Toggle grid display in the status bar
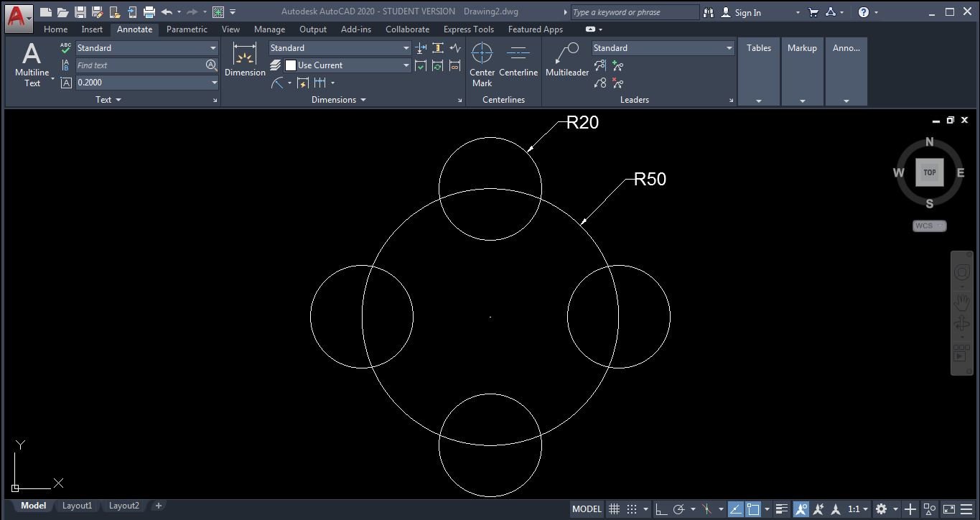The image size is (980, 520). pos(615,509)
